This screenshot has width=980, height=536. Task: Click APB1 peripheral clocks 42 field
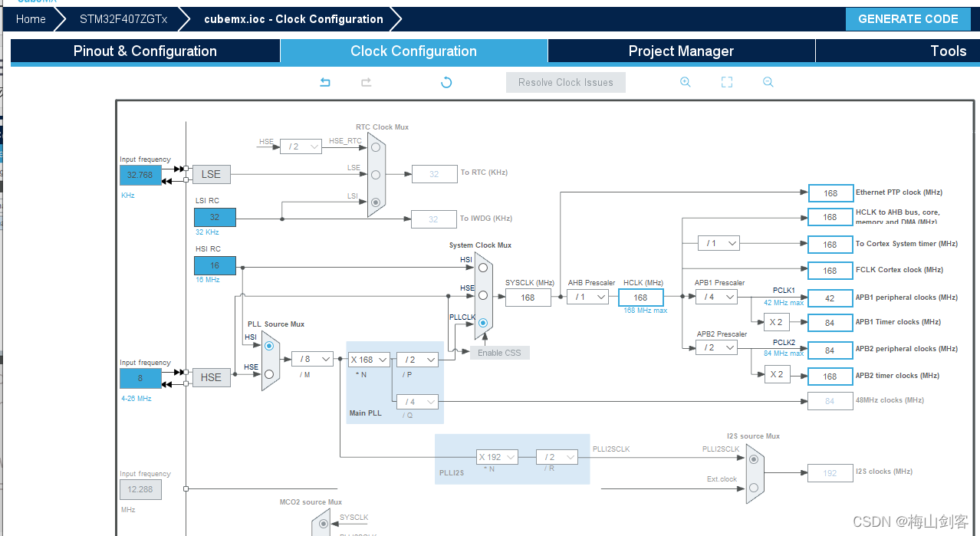tap(830, 298)
